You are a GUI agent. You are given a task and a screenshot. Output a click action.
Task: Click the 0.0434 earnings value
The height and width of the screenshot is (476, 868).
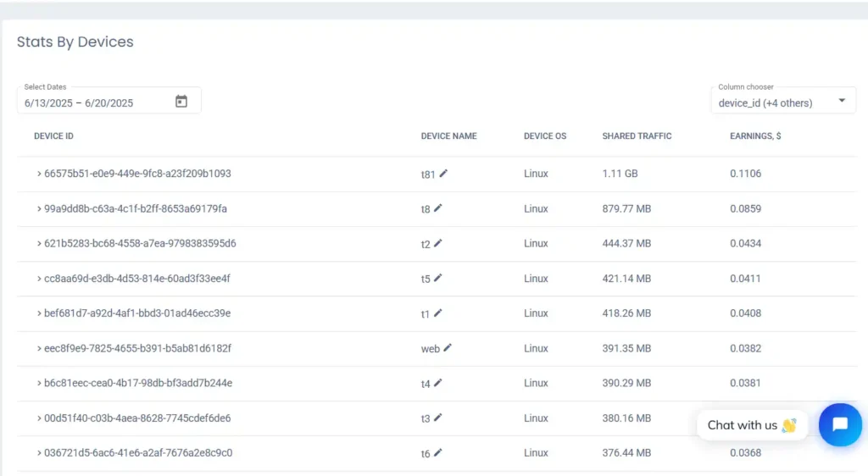(745, 243)
